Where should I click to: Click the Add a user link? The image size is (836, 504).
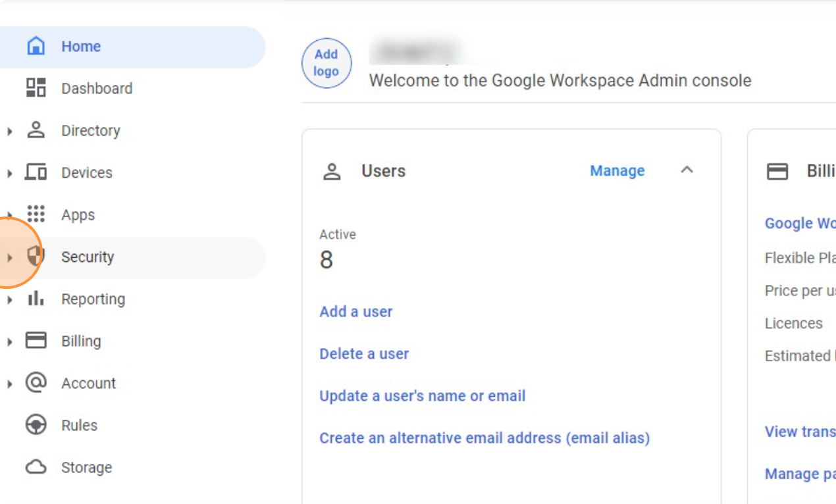(356, 312)
